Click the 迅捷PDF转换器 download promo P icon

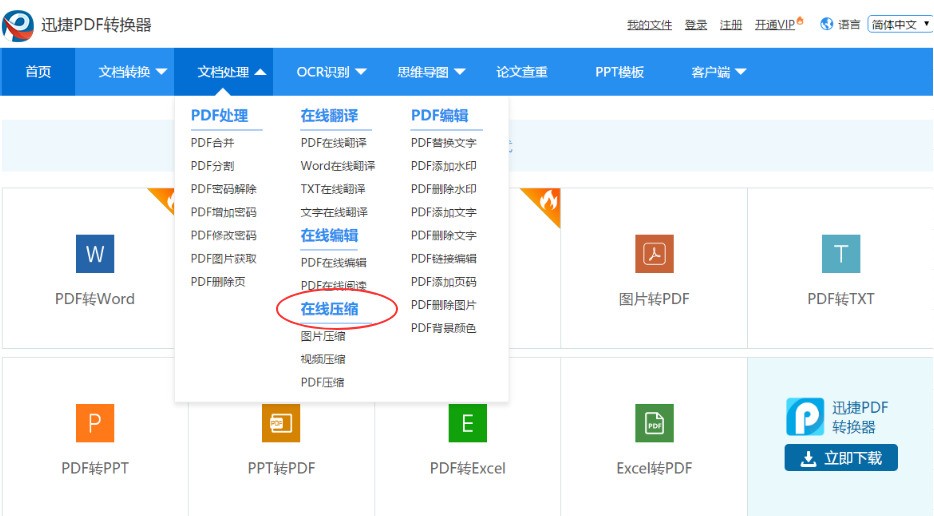click(x=805, y=416)
